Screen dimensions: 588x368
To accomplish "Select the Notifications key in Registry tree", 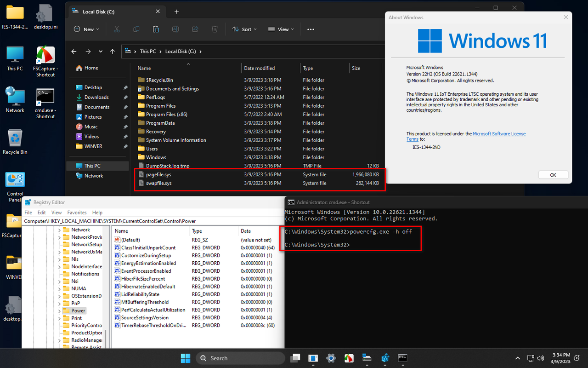I will coord(85,274).
